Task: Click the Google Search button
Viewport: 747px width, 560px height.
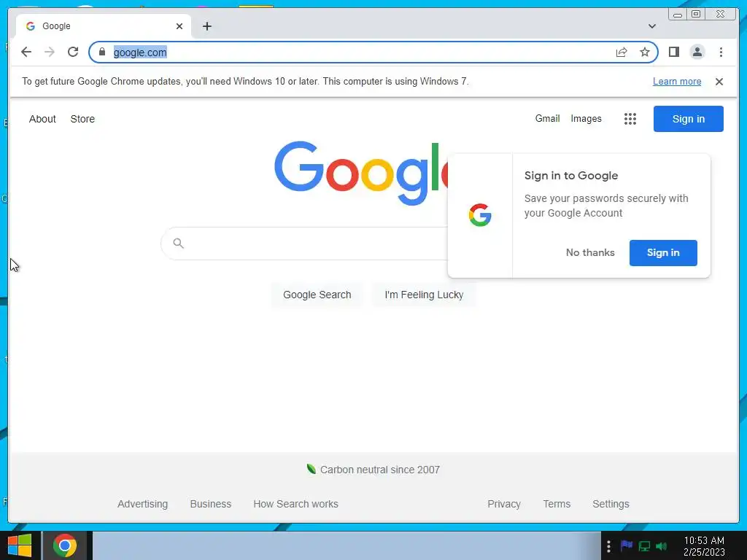Action: point(317,295)
